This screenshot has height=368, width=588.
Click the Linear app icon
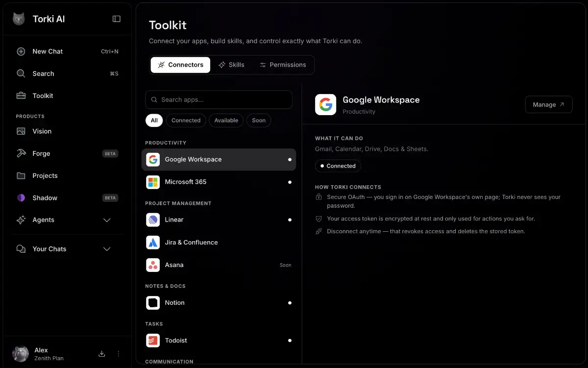click(153, 220)
